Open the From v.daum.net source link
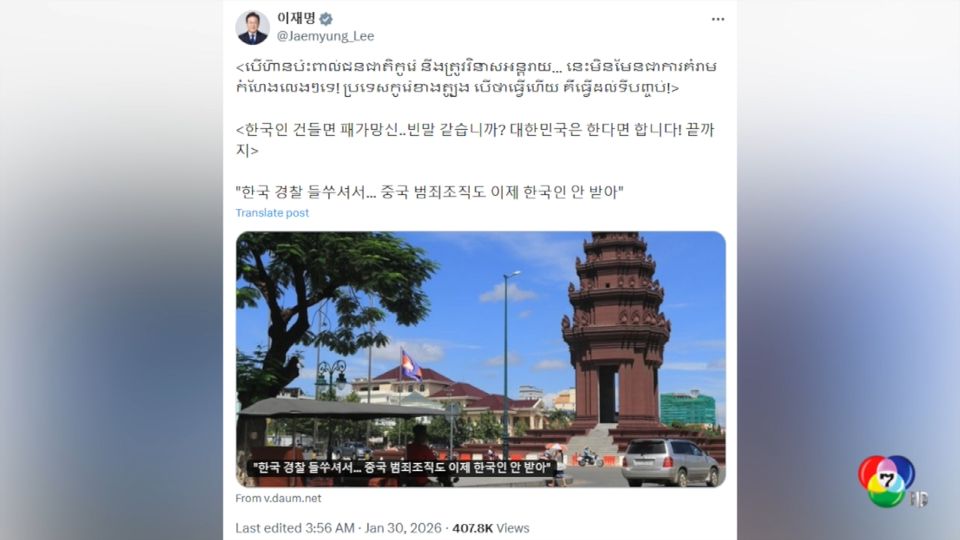 (x=278, y=498)
